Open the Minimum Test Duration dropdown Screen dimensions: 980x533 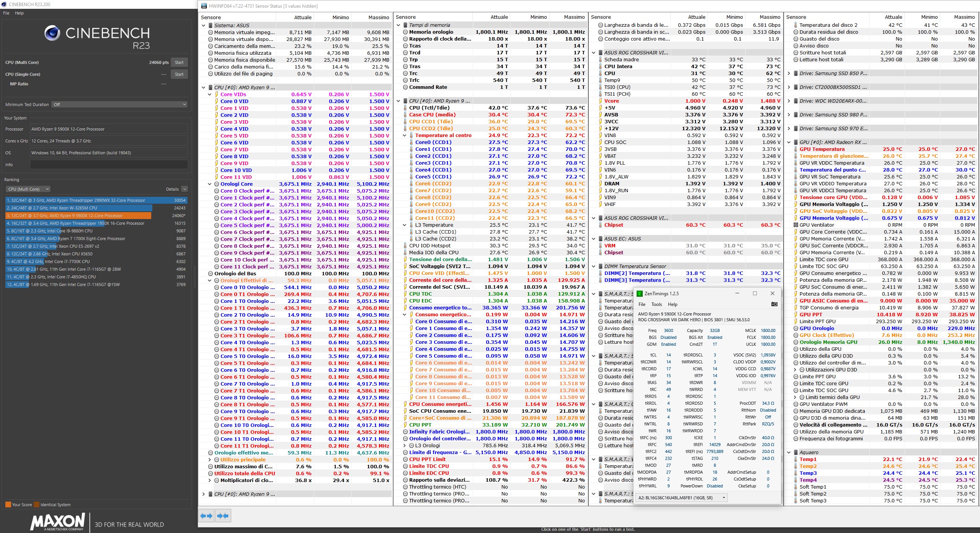click(x=120, y=105)
